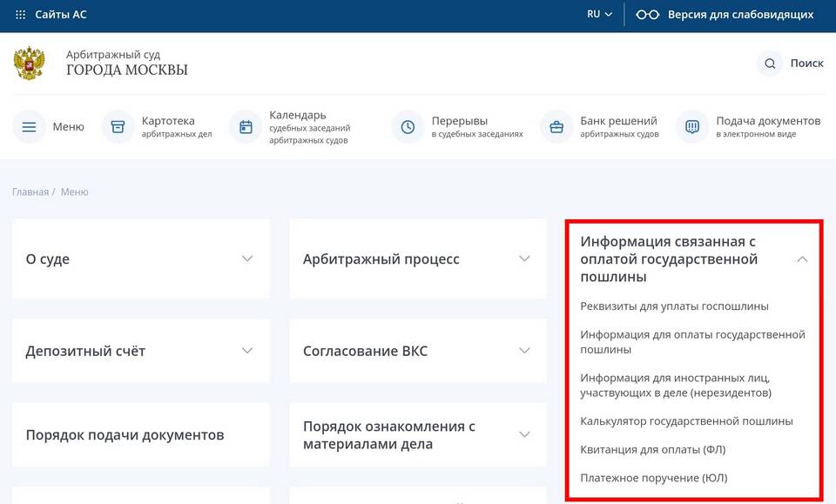836x504 pixels.
Task: Click the Сайты АС grid icon
Action: [20, 15]
